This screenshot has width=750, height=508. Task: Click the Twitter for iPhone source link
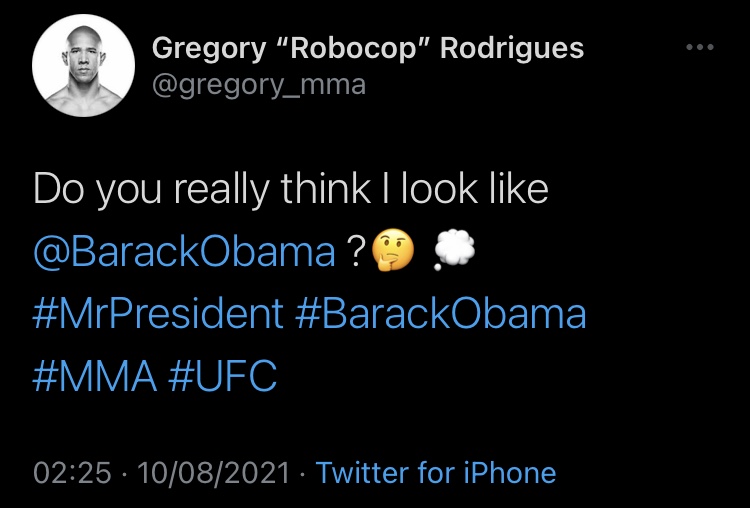436,473
